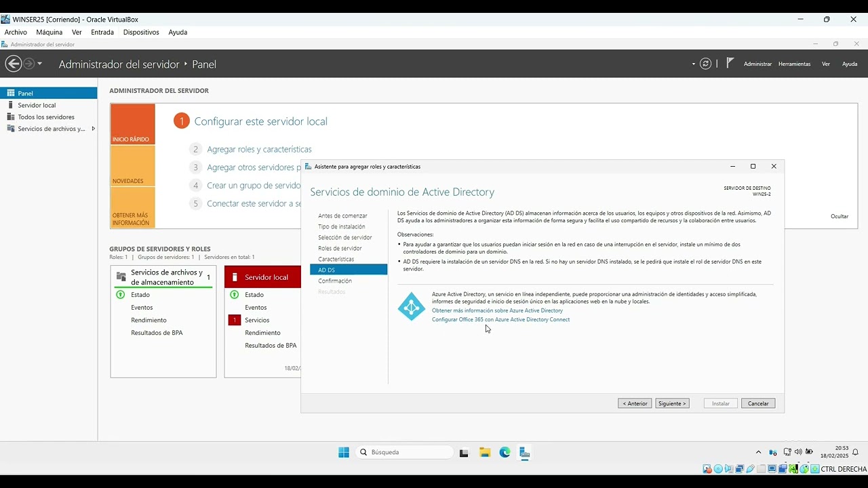Image resolution: width=868 pixels, height=488 pixels.
Task: Click the refresh icon in Server Manager header
Action: 705,64
